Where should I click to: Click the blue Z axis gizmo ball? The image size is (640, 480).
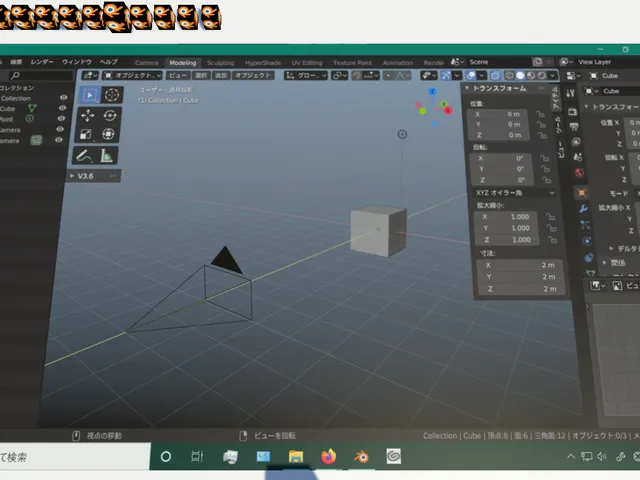click(x=432, y=92)
